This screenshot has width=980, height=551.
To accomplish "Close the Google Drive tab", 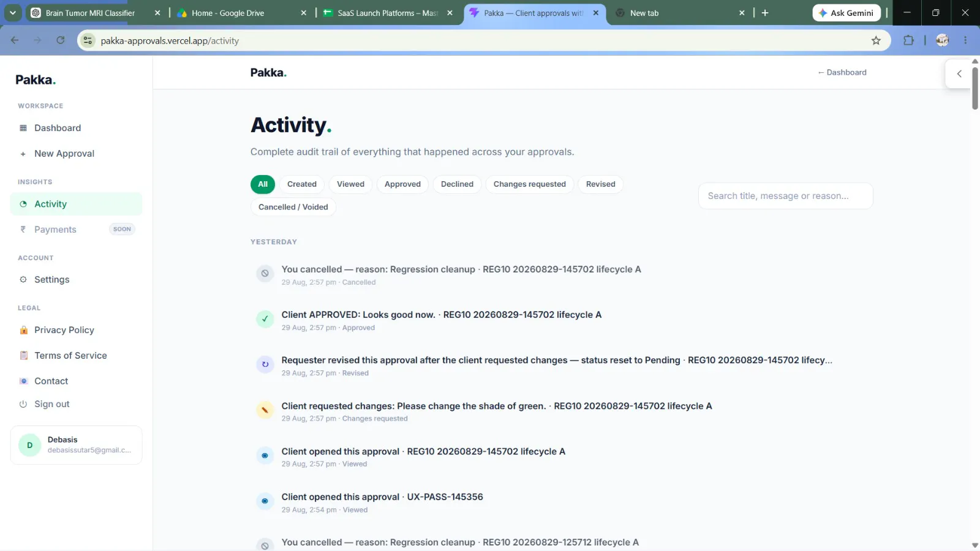I will coord(304,13).
